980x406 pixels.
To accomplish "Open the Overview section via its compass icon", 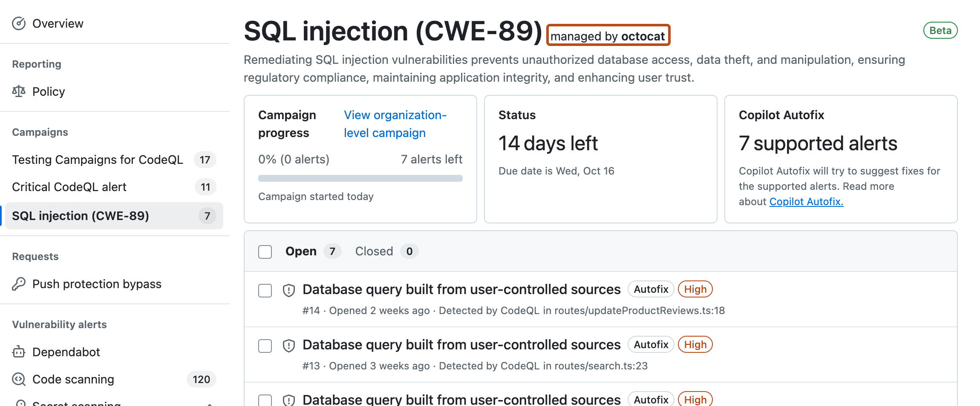I will (x=18, y=23).
